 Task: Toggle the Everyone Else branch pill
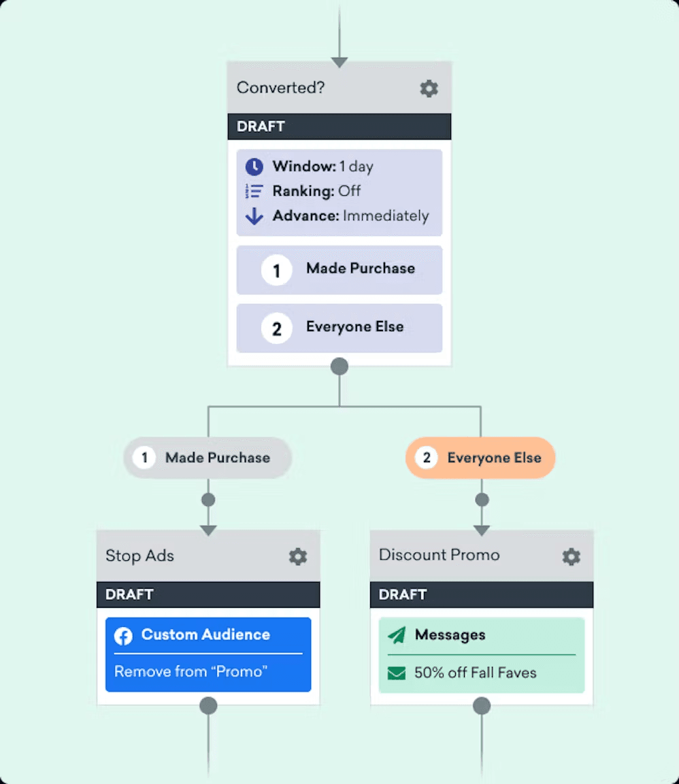pyautogui.click(x=480, y=458)
